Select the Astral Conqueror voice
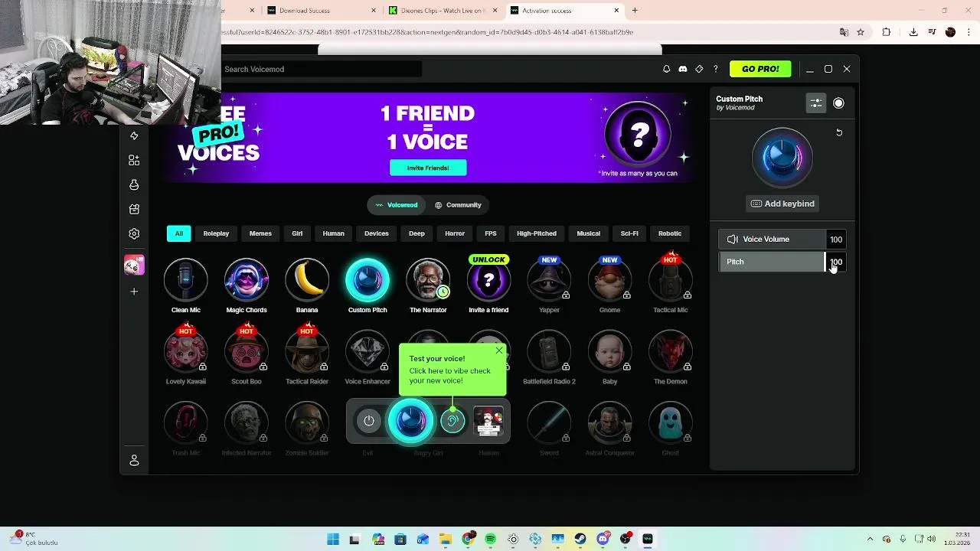Screen dimensions: 980x551 click(x=609, y=422)
